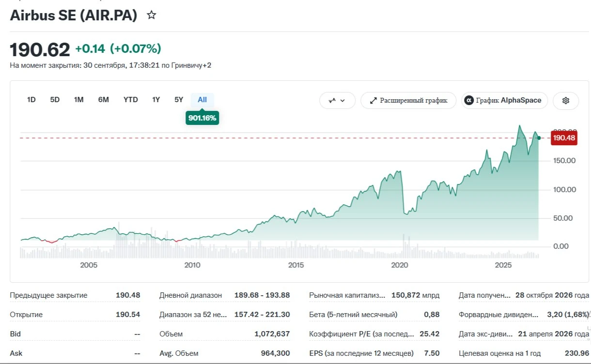Image resolution: width=591 pixels, height=364 pixels.
Task: Select the All time range
Action: coord(202,100)
